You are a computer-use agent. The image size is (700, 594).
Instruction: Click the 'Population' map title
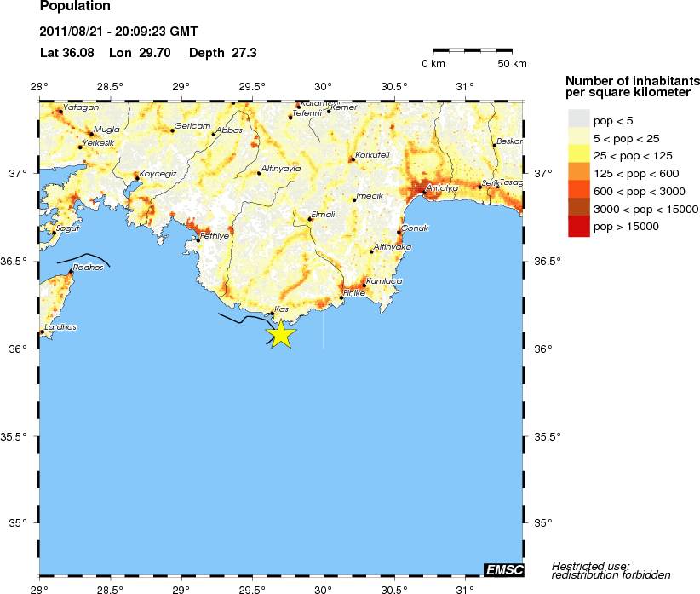tap(75, 7)
